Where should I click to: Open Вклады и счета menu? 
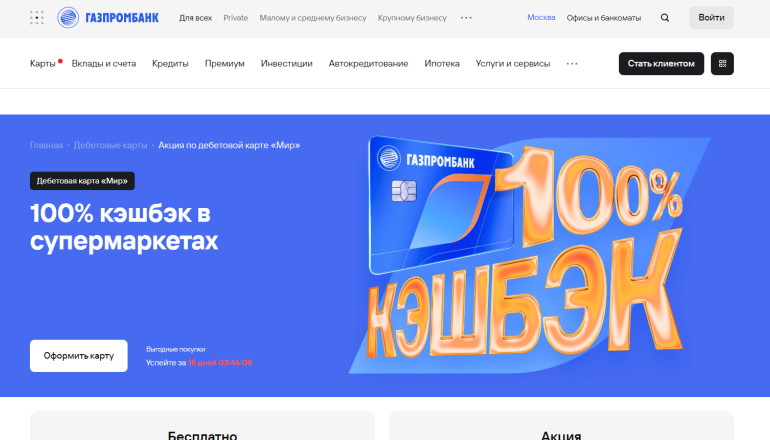(104, 63)
